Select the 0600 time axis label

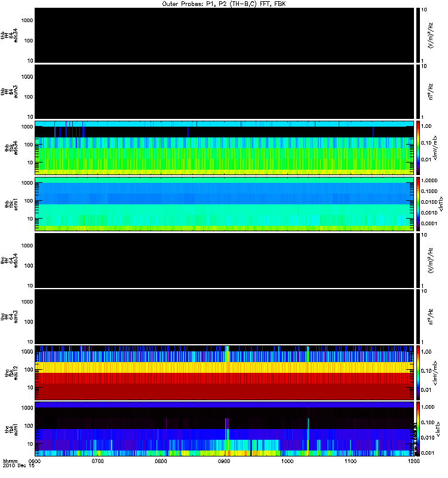click(x=35, y=461)
